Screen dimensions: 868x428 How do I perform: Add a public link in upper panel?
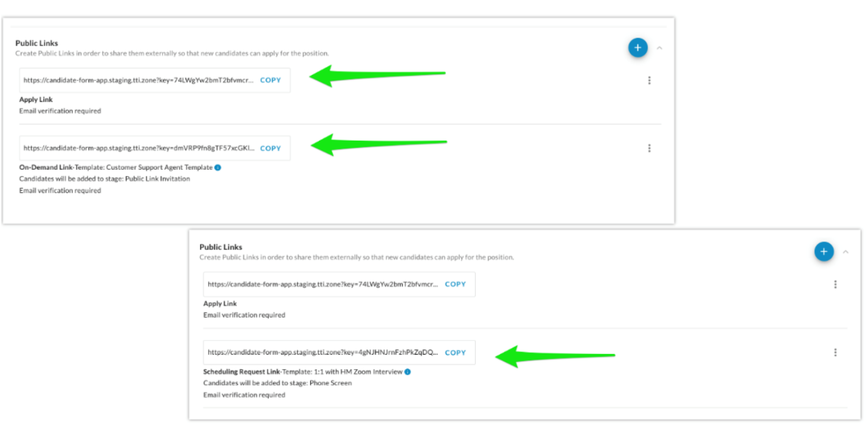(x=638, y=47)
